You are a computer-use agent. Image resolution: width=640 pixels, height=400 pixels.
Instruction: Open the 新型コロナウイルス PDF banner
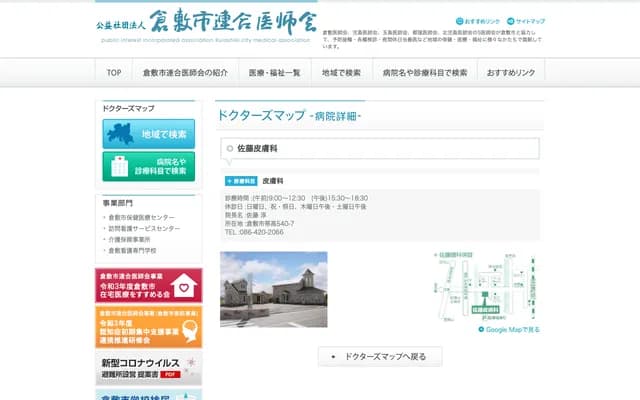[x=148, y=367]
